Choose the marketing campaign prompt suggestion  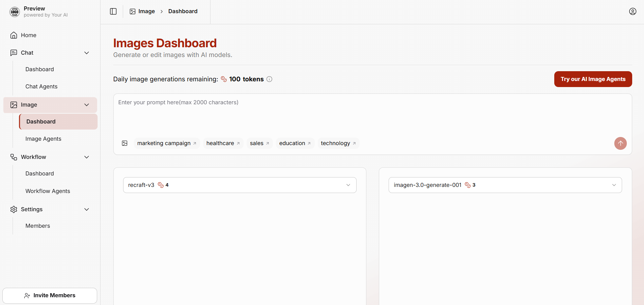click(167, 143)
